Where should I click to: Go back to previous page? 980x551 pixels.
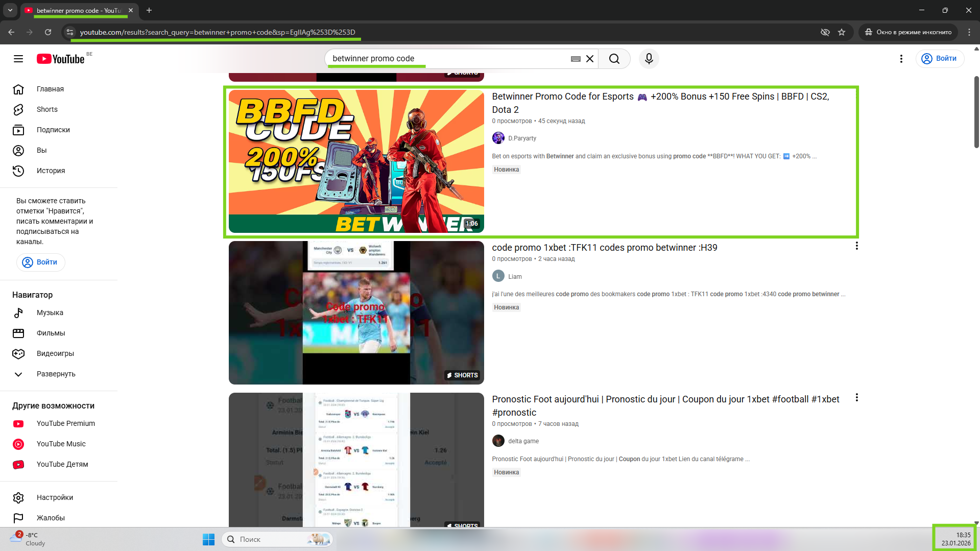(11, 32)
